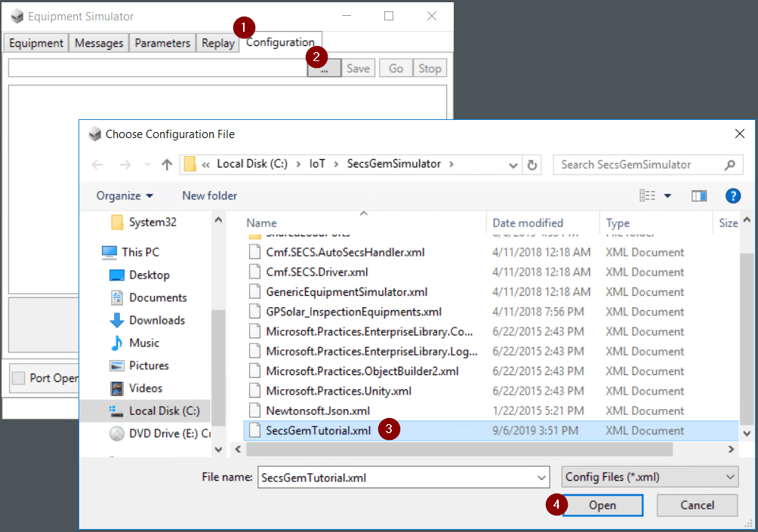
Task: Select the Parameters tab
Action: click(x=162, y=43)
